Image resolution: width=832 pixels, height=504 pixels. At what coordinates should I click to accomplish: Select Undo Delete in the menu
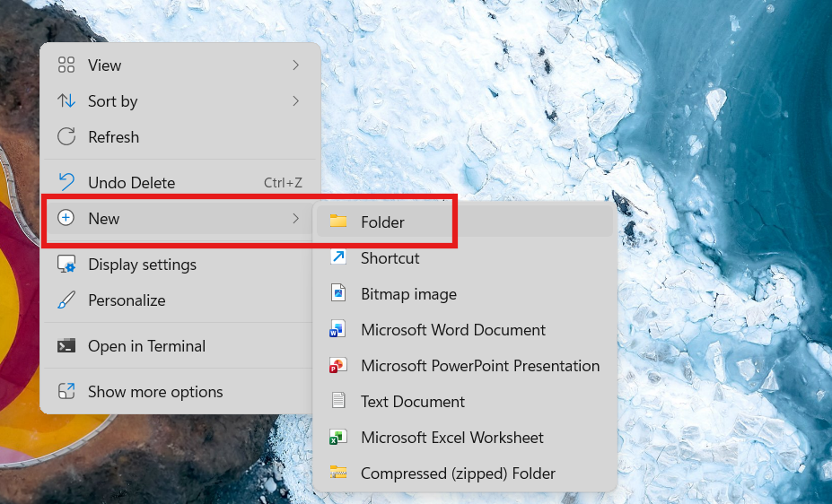point(180,182)
